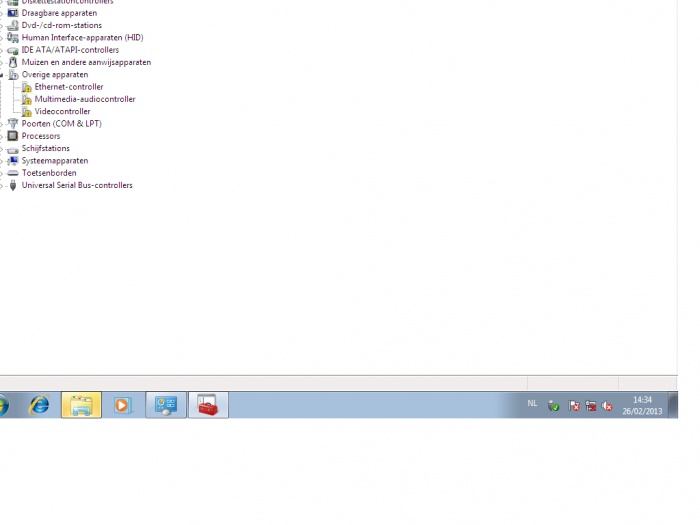The width and height of the screenshot is (700, 525).
Task: Click the Universal Serial Bus-controllers plug icon
Action: 13,185
